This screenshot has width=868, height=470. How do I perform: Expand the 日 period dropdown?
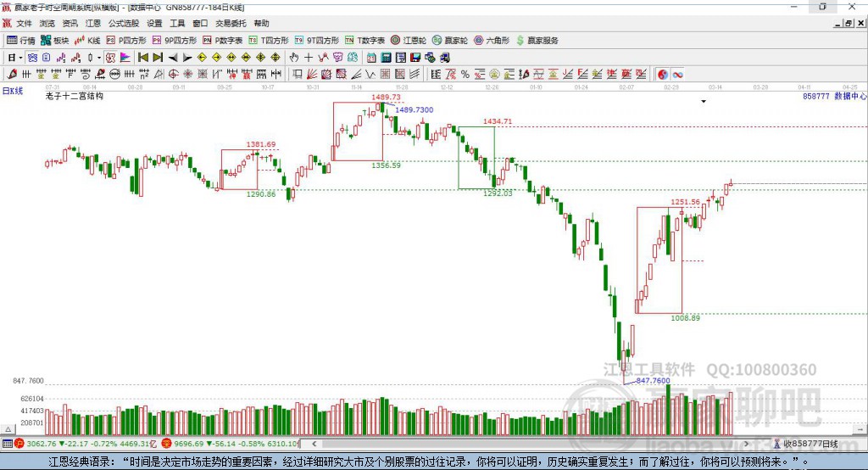(20, 58)
